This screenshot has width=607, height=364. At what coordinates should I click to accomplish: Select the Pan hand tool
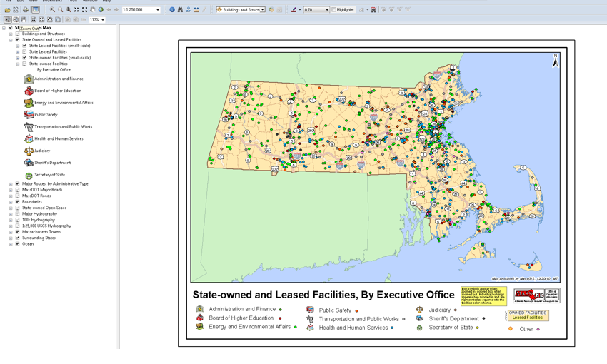[92, 10]
